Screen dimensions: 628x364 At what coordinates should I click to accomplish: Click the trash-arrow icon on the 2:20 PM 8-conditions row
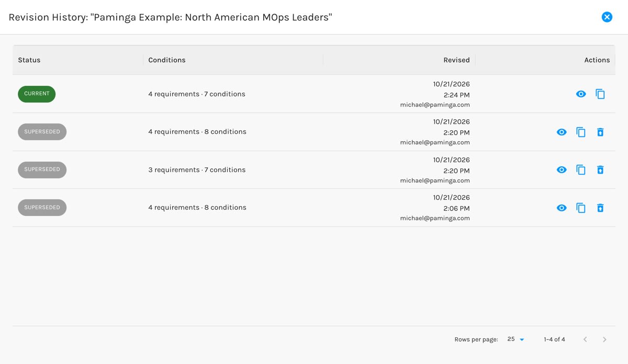600,132
